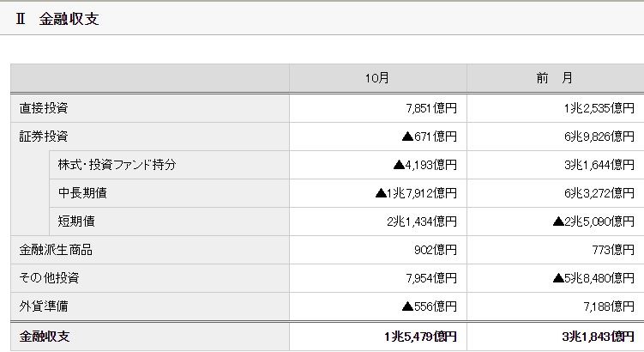The image size is (644, 352).
Task: Click the 直接投資 row label
Action: (x=44, y=108)
